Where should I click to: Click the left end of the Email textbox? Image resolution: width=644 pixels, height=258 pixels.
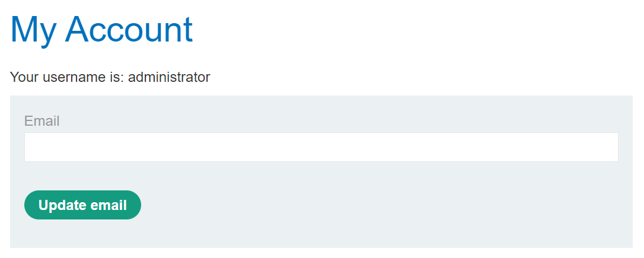(33, 147)
